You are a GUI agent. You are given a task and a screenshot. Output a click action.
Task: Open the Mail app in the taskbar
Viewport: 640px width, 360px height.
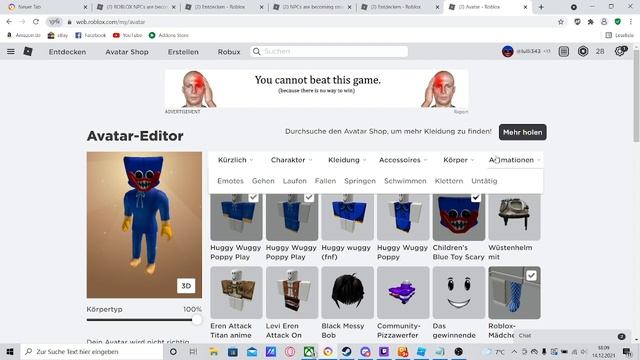click(252, 351)
